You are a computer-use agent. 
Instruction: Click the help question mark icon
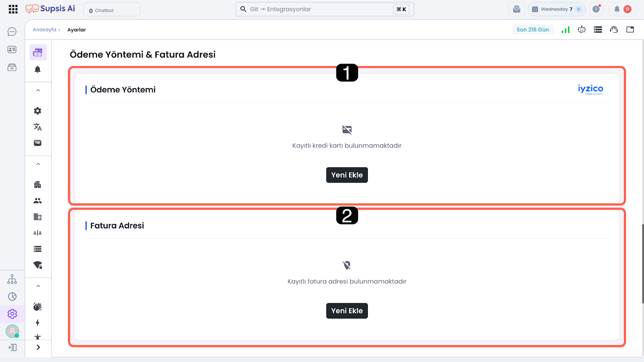(596, 9)
